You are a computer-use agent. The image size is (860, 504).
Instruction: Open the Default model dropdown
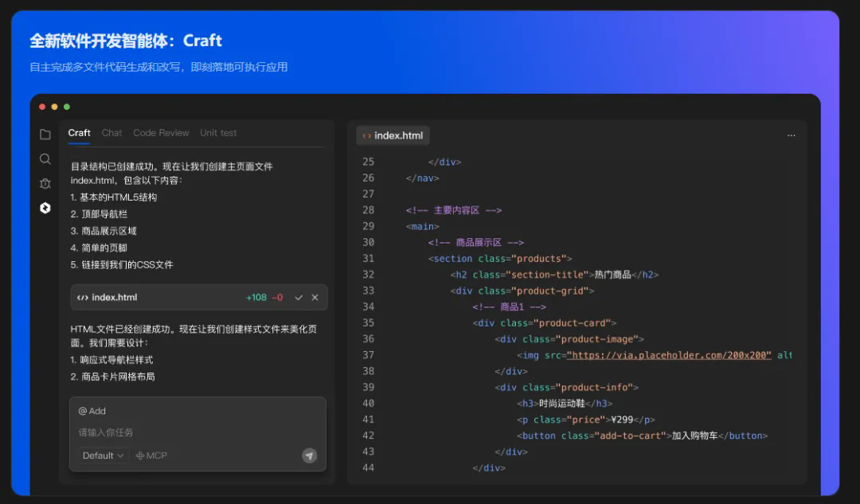101,455
